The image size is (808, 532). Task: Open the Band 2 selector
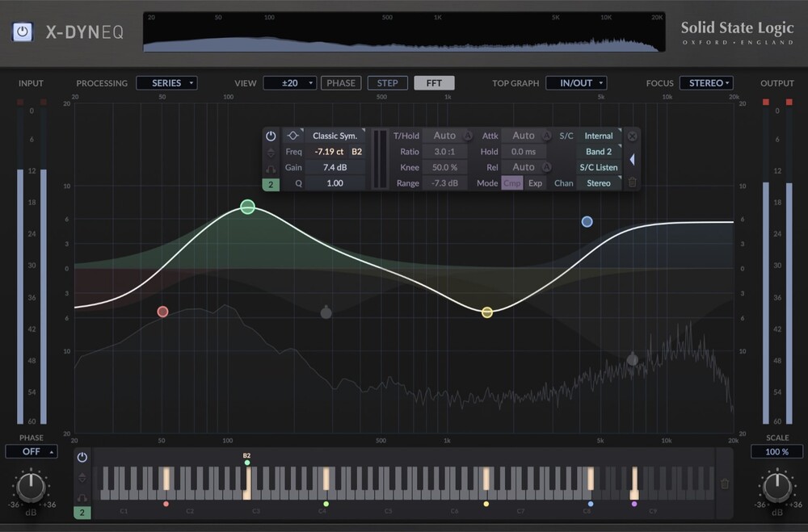598,151
